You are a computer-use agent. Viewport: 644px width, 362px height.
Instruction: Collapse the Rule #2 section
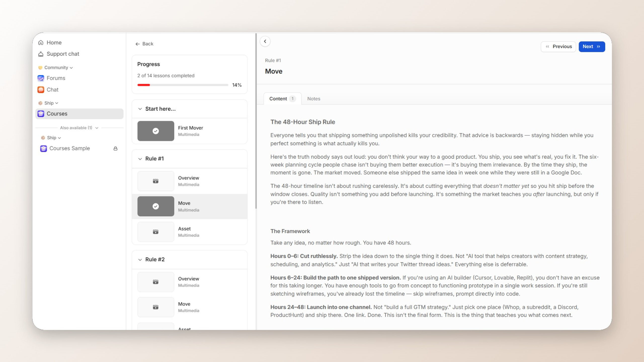(140, 260)
